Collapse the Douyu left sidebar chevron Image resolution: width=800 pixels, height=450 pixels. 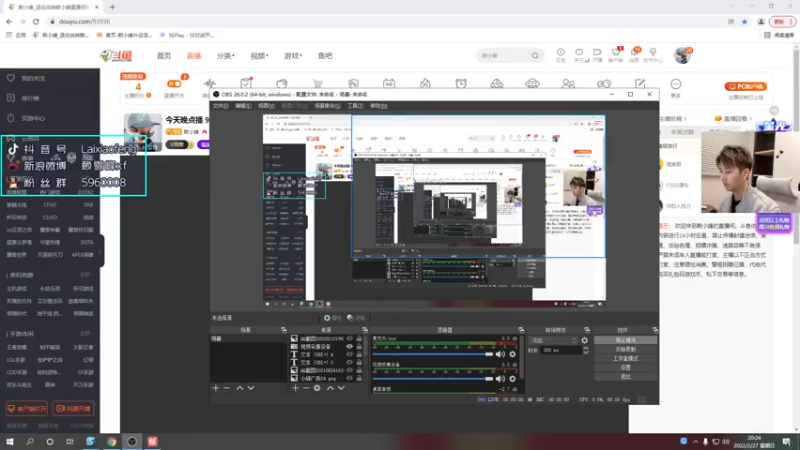(x=101, y=252)
